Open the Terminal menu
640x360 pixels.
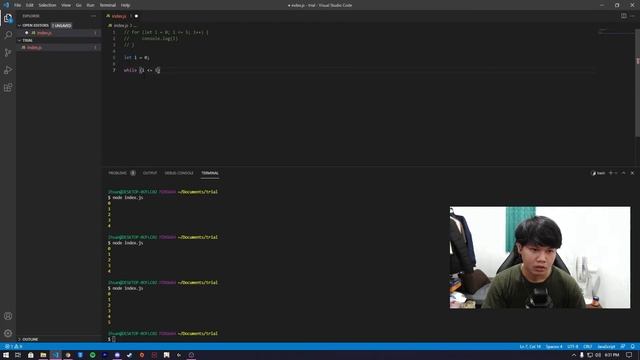[x=108, y=5]
